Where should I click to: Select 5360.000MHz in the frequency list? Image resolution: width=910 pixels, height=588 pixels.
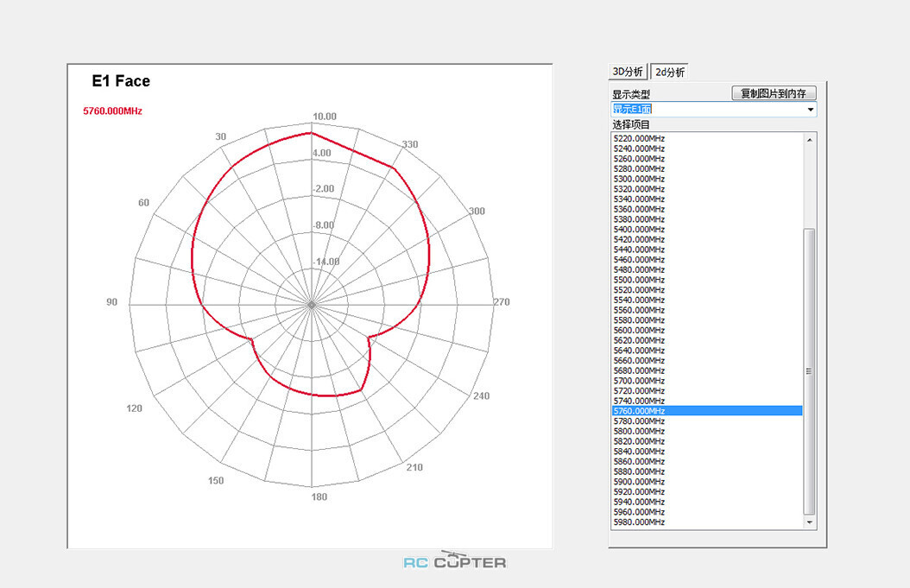(x=707, y=209)
